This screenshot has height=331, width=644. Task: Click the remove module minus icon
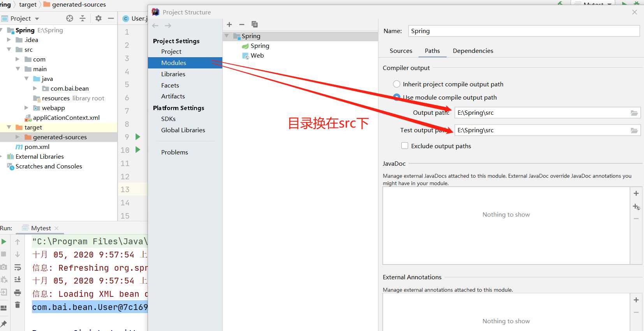coord(242,25)
